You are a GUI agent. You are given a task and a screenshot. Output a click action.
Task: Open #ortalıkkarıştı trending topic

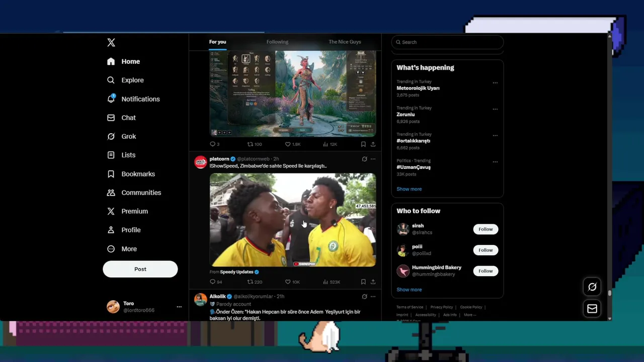(413, 141)
